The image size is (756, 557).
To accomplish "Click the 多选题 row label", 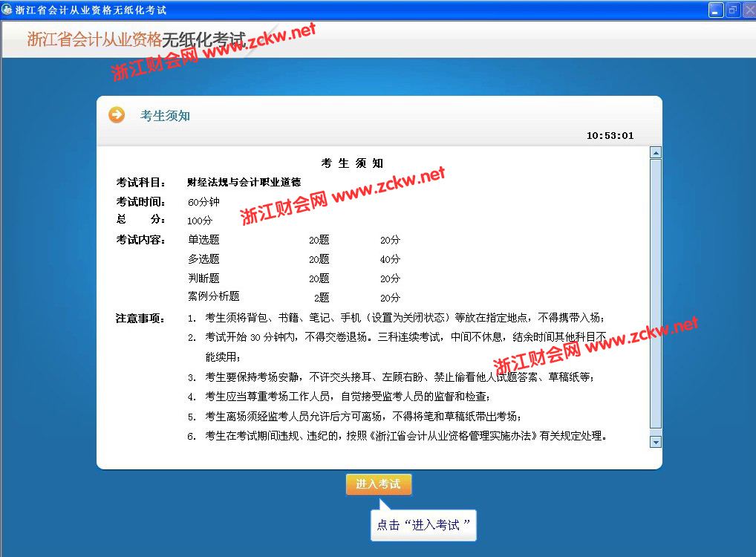I will pos(203,259).
